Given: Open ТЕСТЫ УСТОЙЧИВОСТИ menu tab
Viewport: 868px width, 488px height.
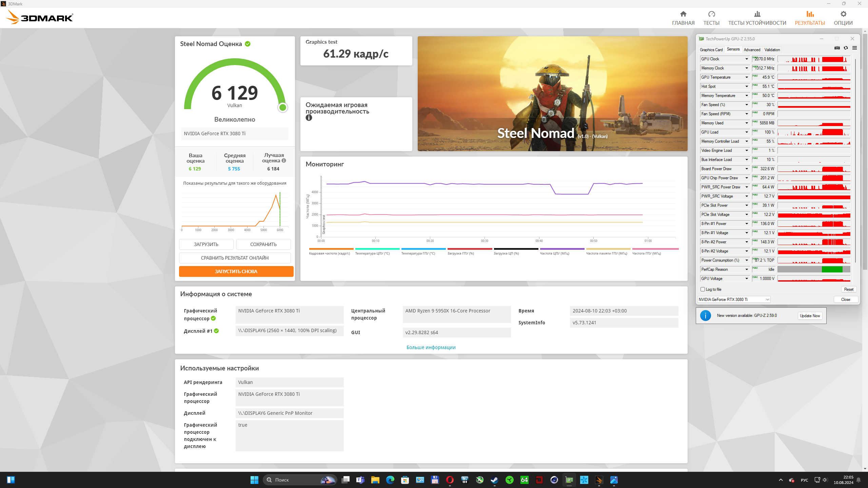Looking at the screenshot, I should click(x=757, y=18).
